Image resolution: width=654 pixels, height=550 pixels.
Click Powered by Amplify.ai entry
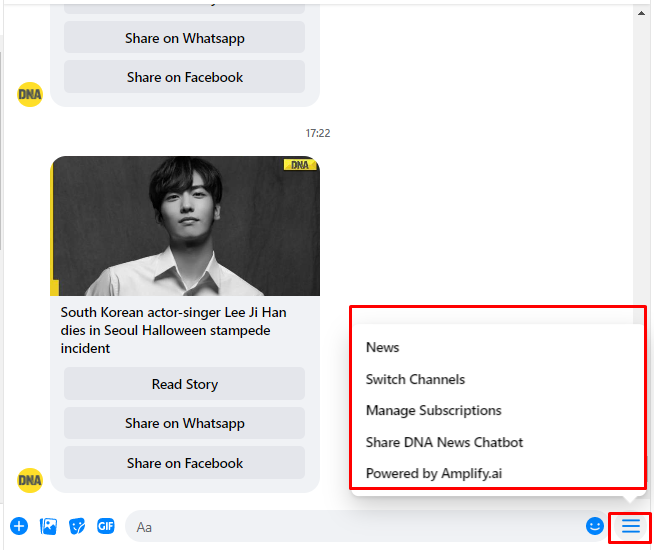(434, 473)
